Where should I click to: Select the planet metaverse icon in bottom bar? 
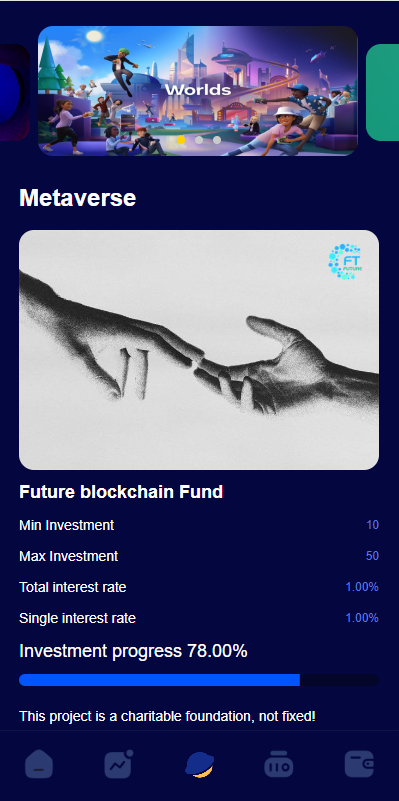pos(199,765)
